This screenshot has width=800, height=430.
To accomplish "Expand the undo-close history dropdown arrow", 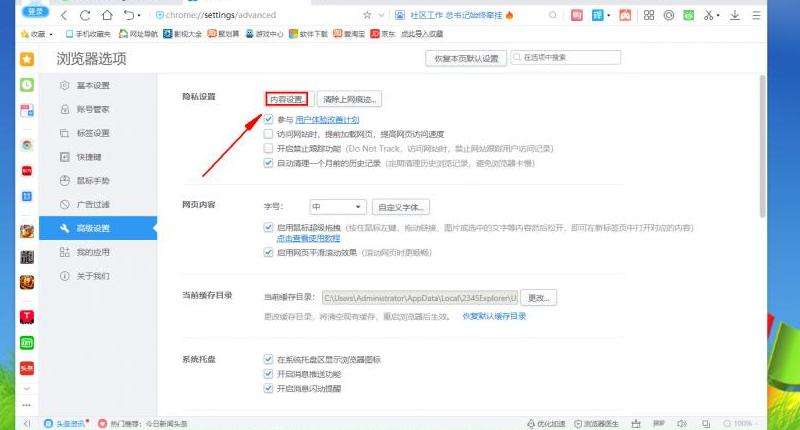I will [x=138, y=16].
